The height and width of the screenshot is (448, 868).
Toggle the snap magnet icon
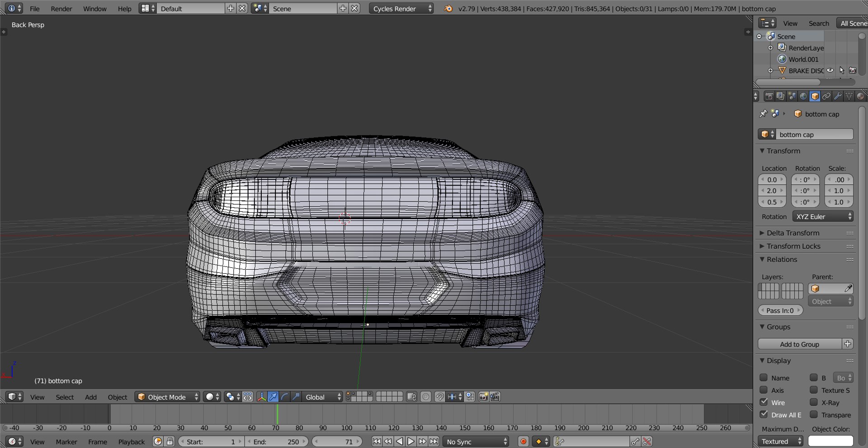point(439,397)
